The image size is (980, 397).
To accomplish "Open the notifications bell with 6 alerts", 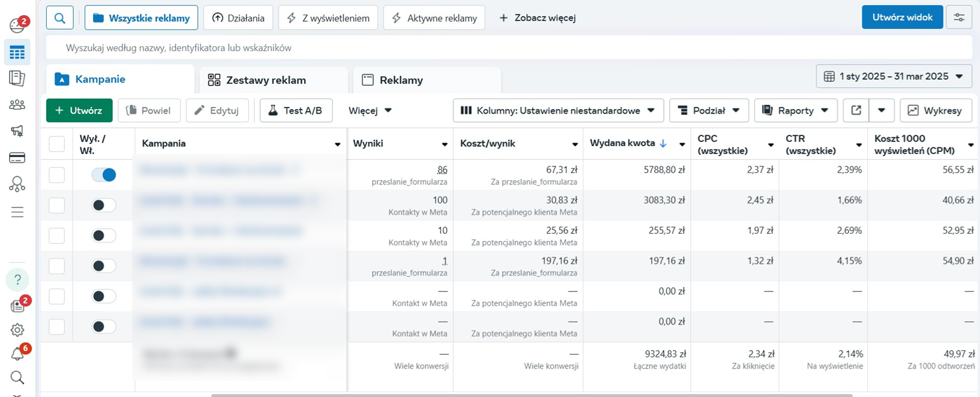I will (x=18, y=353).
